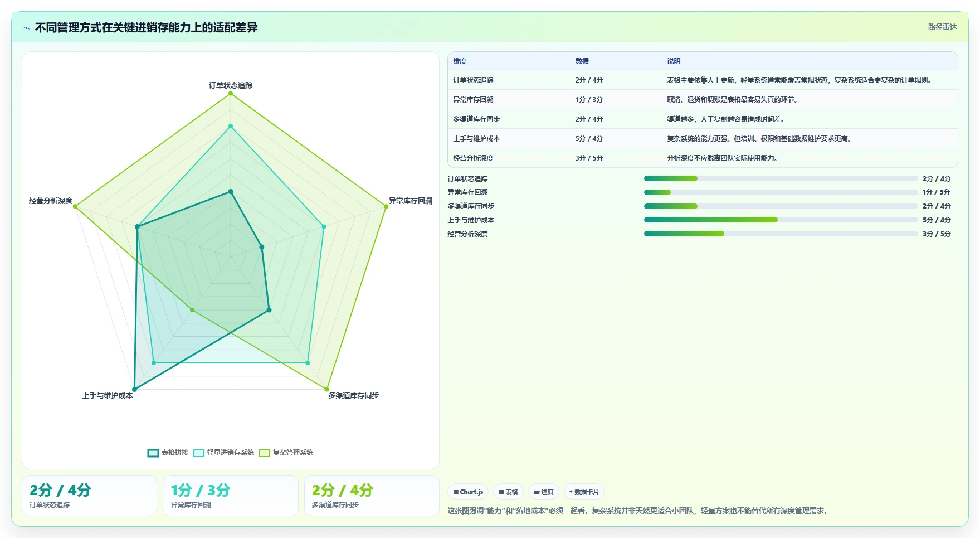Click the 经营分析深度 radar axis label
This screenshot has width=980, height=538.
51,201
